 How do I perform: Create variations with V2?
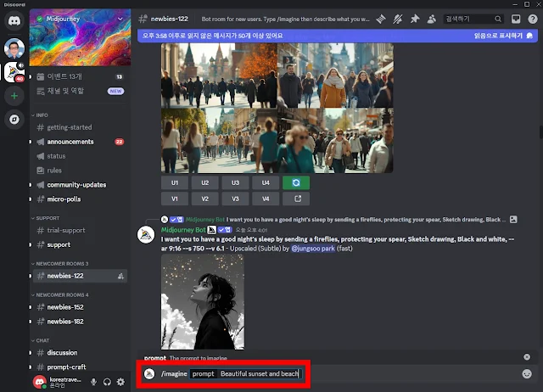[x=205, y=199]
